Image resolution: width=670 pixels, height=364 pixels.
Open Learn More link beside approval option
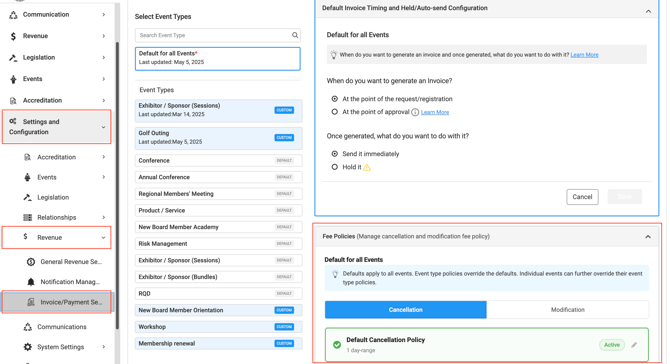click(x=435, y=112)
